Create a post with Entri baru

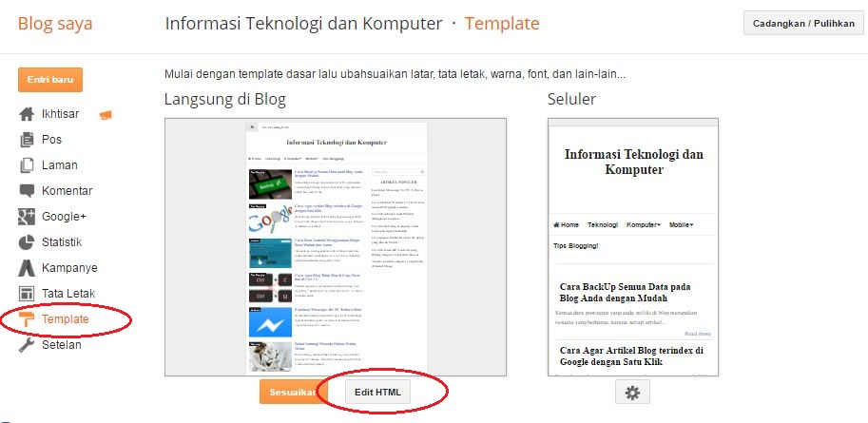[50, 80]
